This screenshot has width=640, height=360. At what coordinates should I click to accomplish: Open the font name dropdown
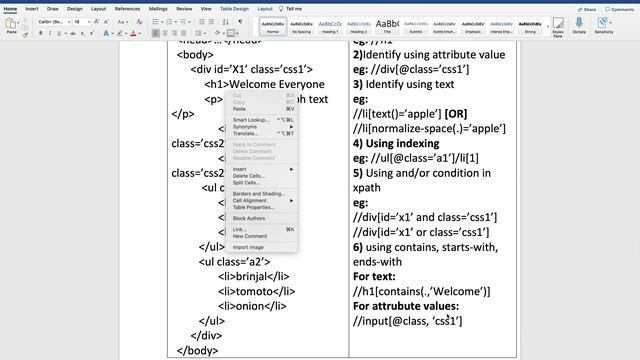(x=69, y=22)
